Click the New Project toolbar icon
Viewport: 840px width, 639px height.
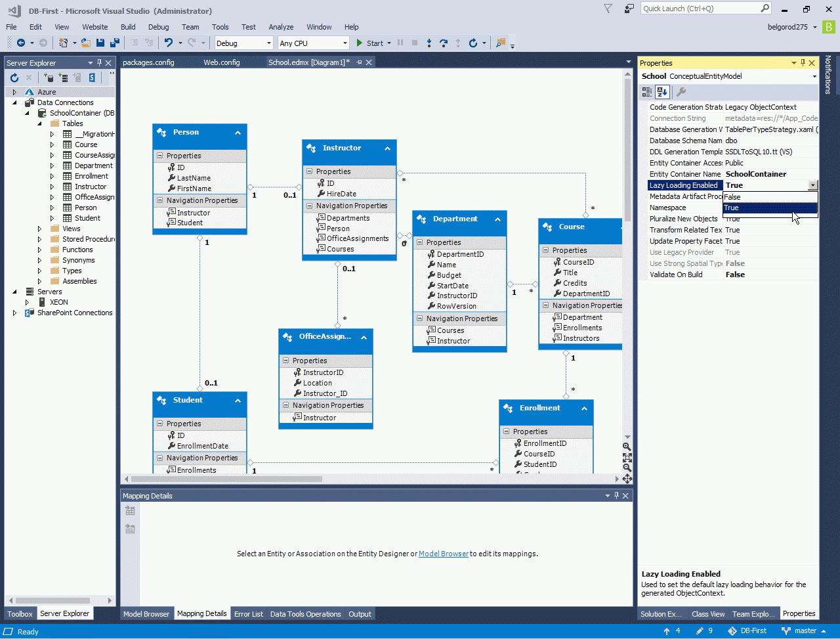(x=63, y=43)
